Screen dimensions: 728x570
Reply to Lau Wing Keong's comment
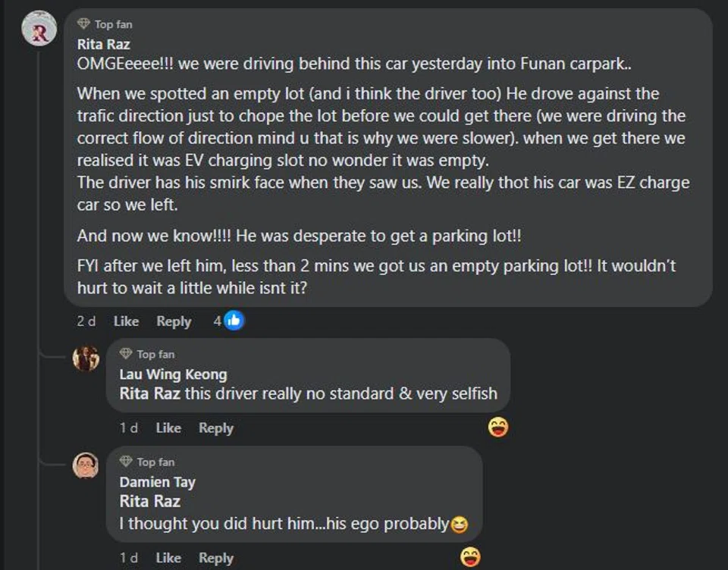(x=216, y=428)
